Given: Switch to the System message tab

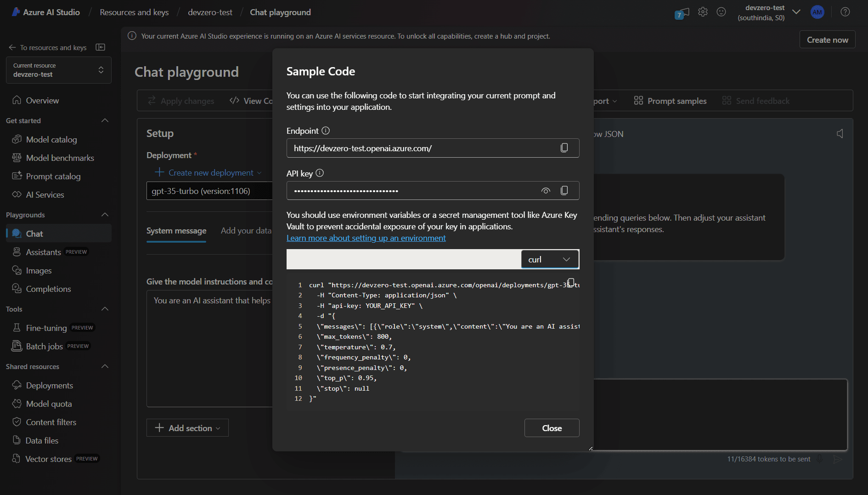Looking at the screenshot, I should 176,231.
